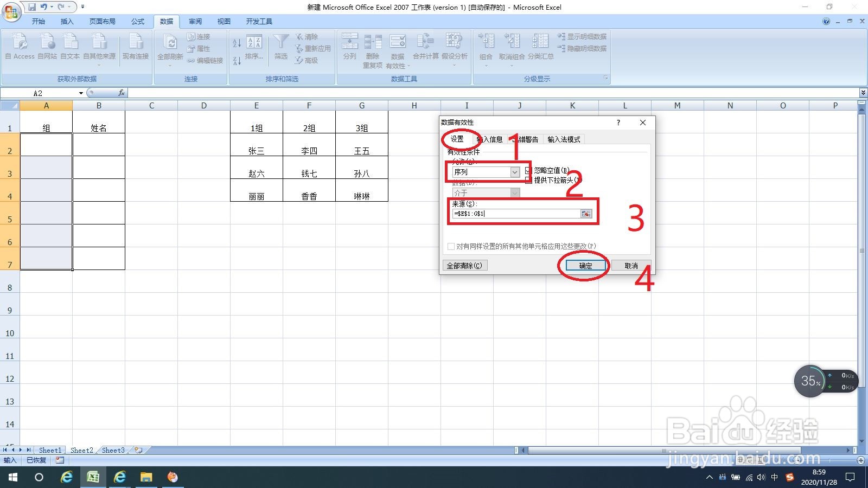
Task: Sort descending with Z-to-A icon
Action: pos(237,60)
